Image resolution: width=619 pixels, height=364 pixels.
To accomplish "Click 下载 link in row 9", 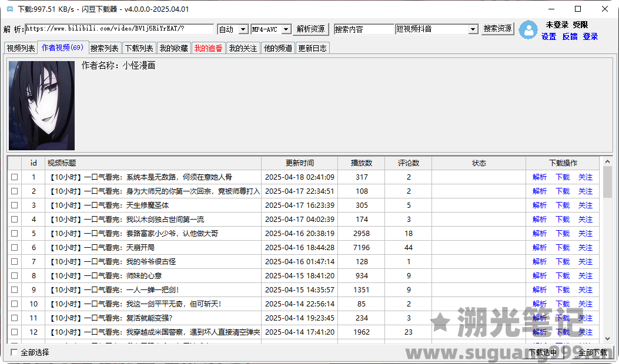I will pos(563,290).
